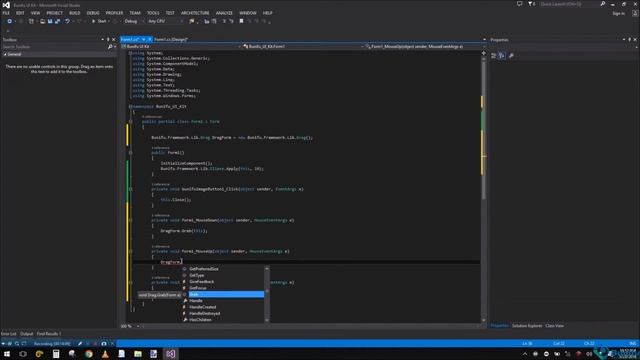Click the Visual Studio taskbar icon
The image size is (640, 360).
pyautogui.click(x=171, y=354)
